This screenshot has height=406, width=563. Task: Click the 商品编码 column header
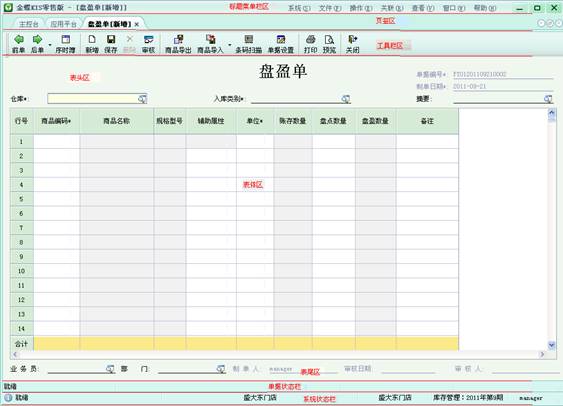(x=56, y=121)
